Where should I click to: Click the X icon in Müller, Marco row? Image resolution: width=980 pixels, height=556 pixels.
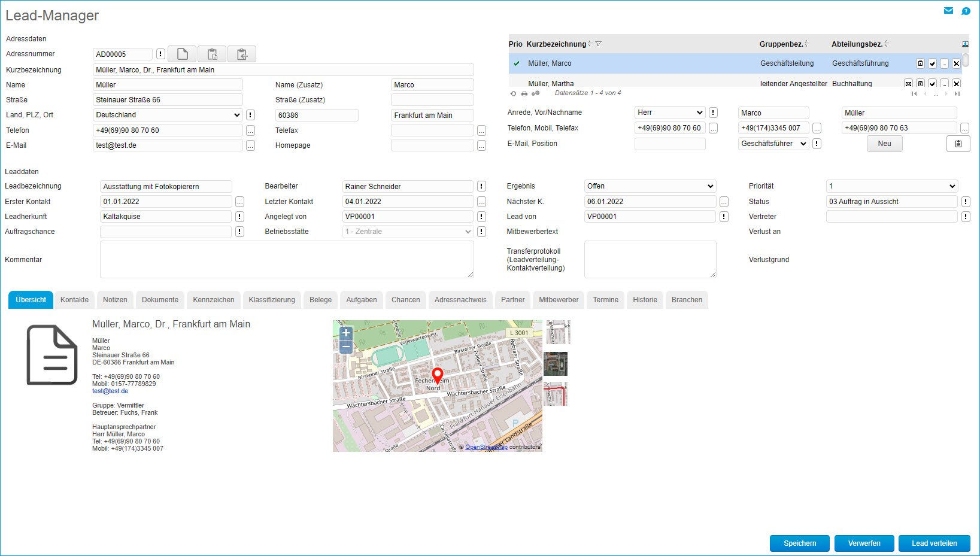point(956,63)
